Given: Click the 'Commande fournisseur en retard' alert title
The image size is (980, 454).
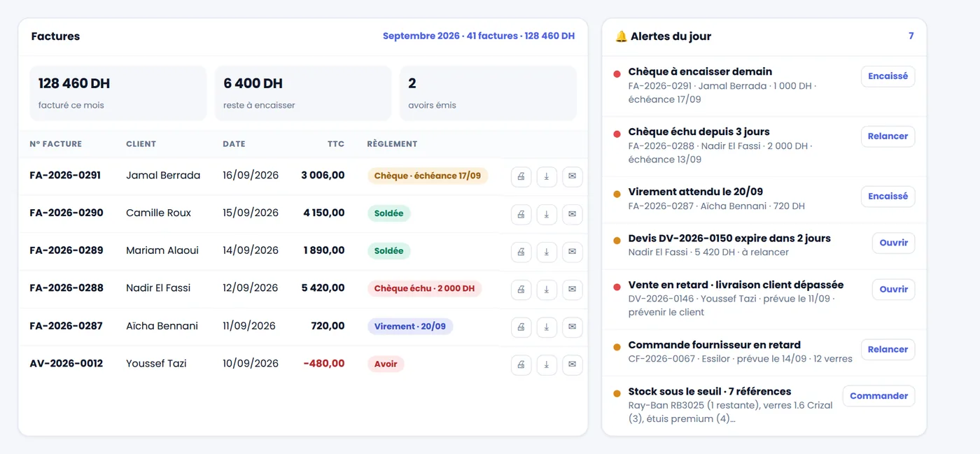Looking at the screenshot, I should (714, 345).
